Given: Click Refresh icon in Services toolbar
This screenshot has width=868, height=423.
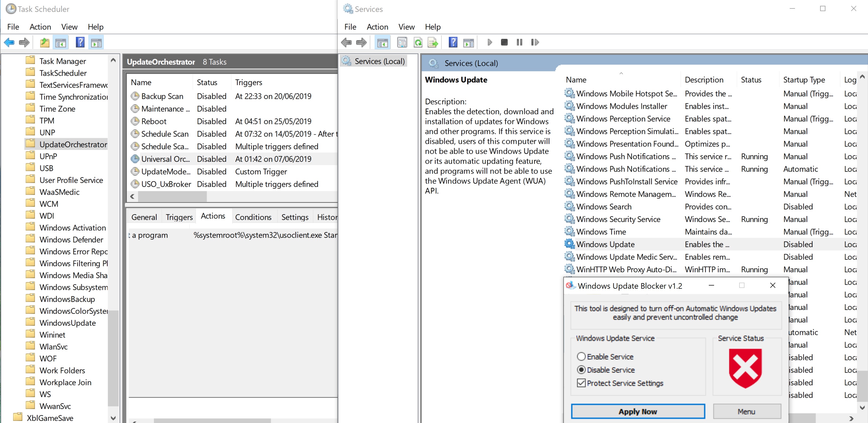Looking at the screenshot, I should [x=418, y=43].
